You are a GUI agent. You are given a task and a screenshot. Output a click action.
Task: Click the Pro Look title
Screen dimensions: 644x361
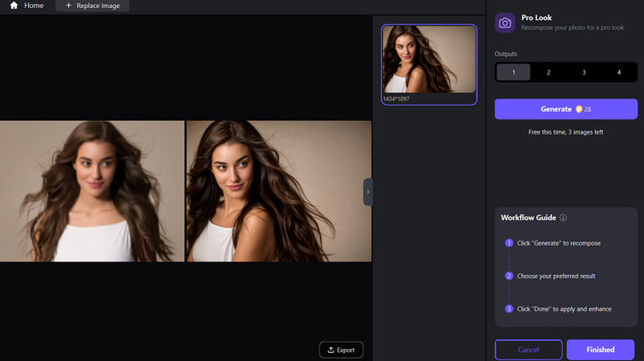coord(537,18)
